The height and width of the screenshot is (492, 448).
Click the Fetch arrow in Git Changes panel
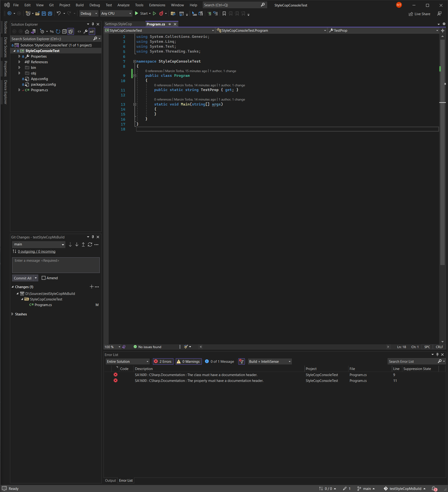click(x=70, y=244)
